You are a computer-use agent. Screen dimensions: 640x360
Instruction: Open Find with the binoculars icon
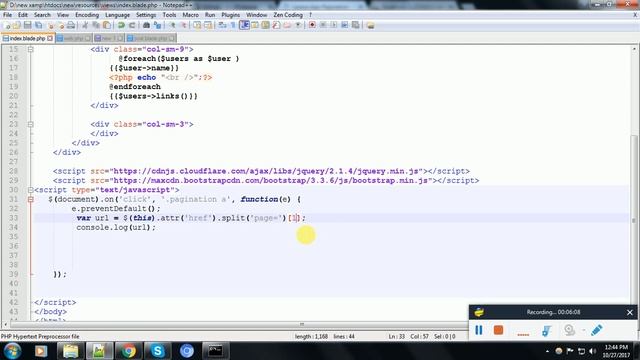click(146, 25)
